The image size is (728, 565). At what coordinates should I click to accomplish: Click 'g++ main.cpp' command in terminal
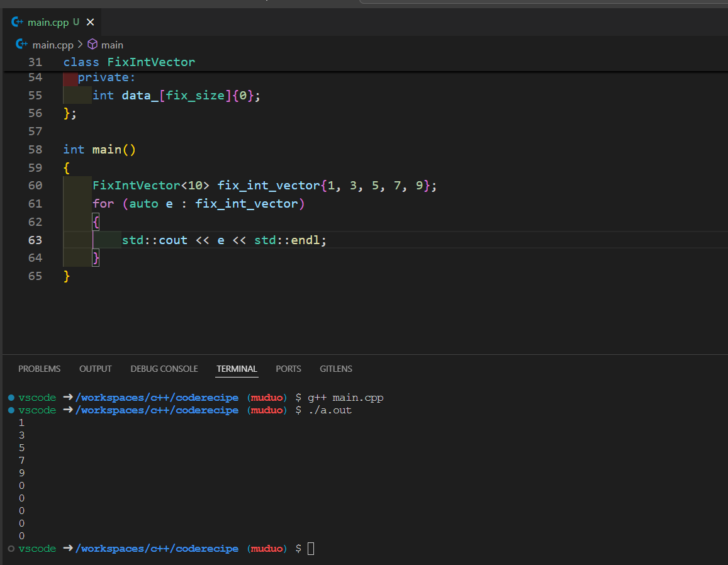click(x=345, y=398)
